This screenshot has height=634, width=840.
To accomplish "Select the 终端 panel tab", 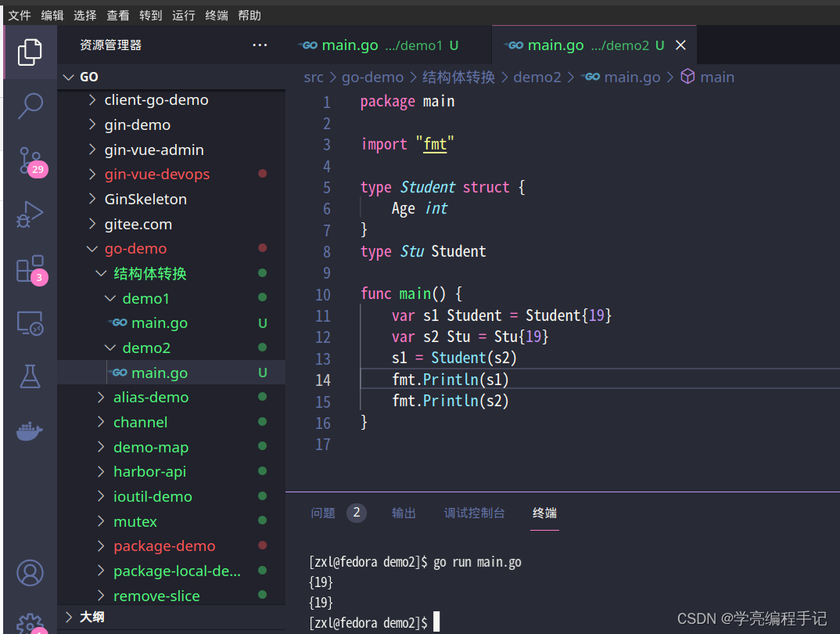I will (x=544, y=513).
